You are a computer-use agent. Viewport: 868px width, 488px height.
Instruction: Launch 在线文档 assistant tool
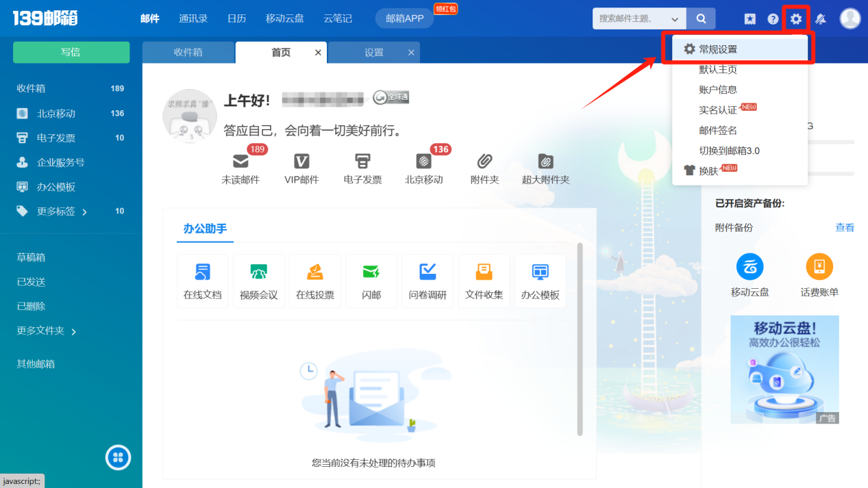pos(202,281)
